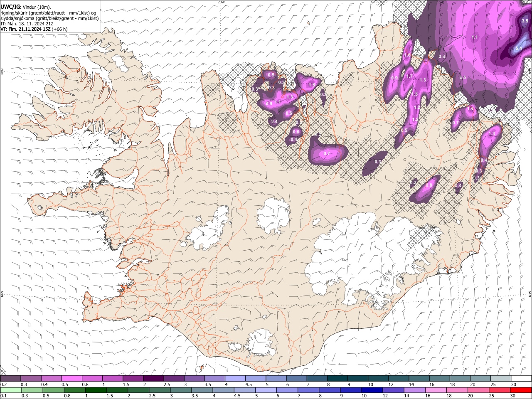Pick the dark teal swatch labeled 8 on upper scale
This screenshot has width=532, height=399.
(x=337, y=378)
